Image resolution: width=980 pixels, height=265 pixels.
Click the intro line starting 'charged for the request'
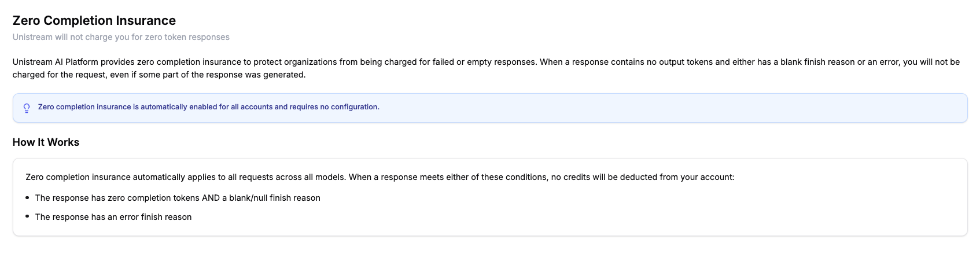point(159,75)
